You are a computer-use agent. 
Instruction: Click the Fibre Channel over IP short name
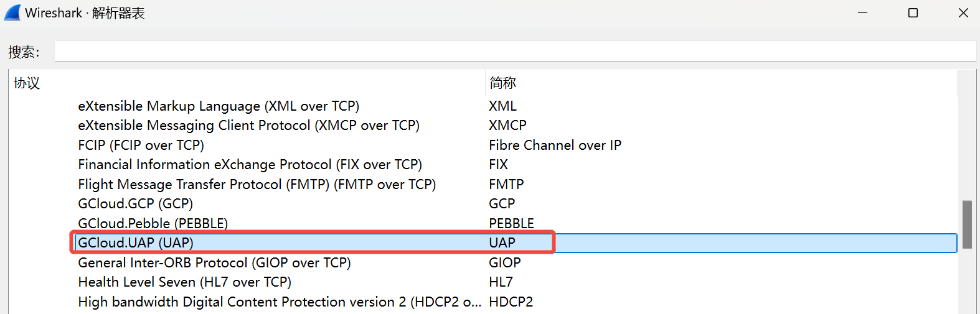(555, 145)
